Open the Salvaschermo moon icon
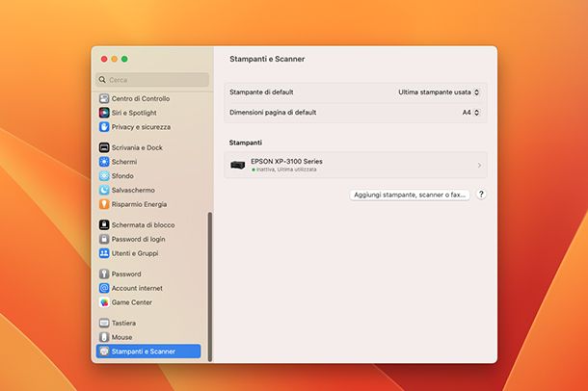The height and width of the screenshot is (391, 588). coord(104,191)
